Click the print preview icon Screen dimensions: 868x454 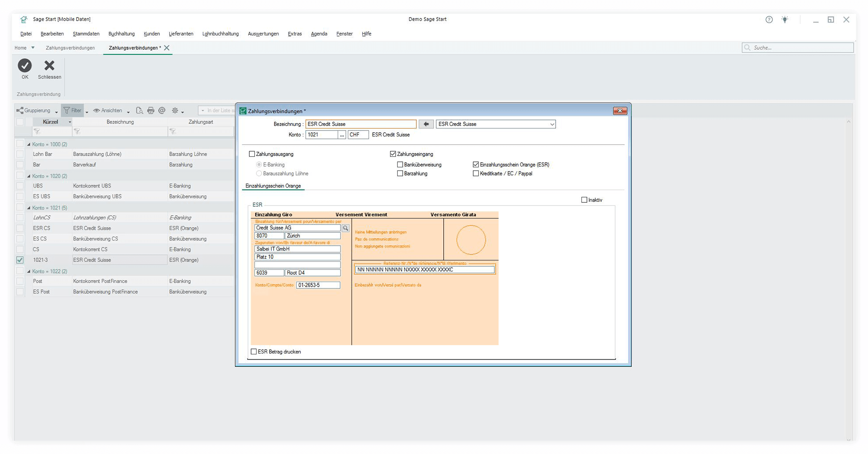[x=139, y=111]
